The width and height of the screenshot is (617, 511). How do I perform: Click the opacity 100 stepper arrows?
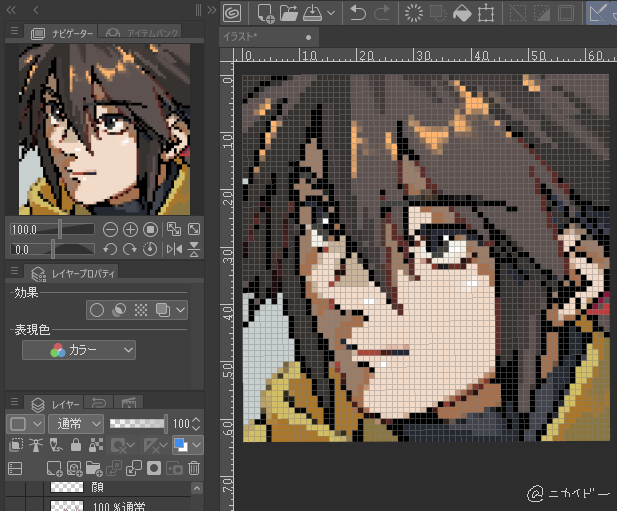196,424
